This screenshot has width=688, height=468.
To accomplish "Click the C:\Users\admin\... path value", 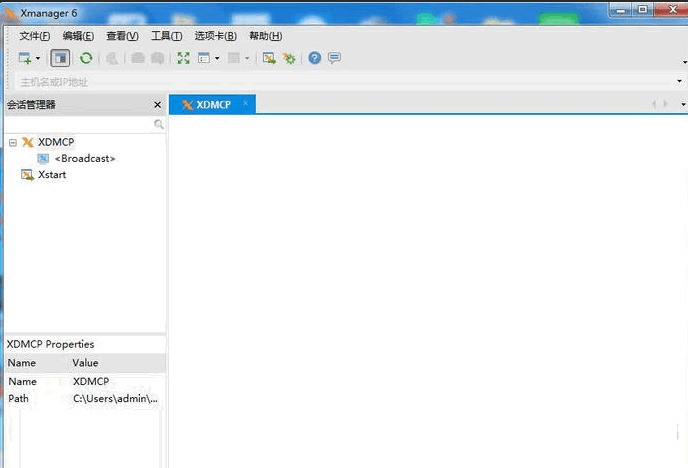I will tap(115, 399).
